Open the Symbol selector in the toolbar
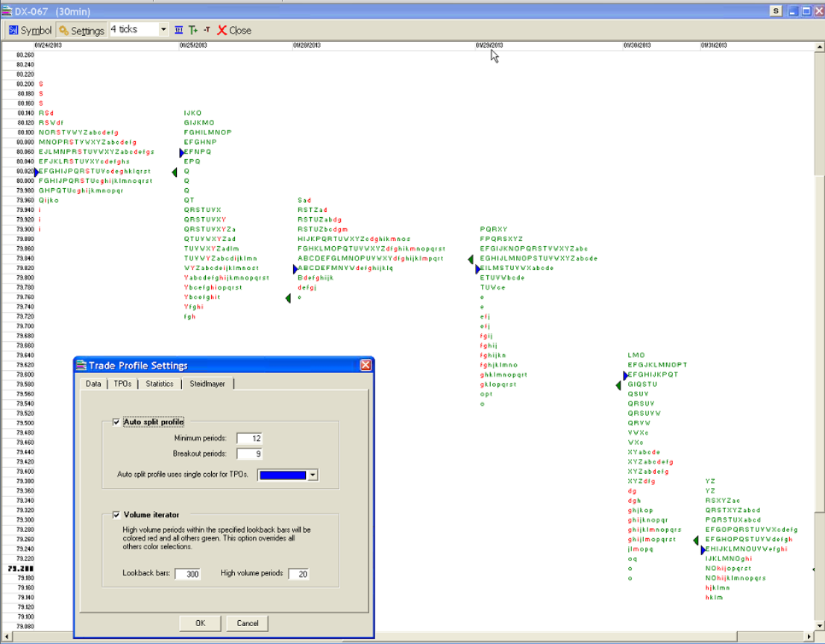The image size is (825, 644). pyautogui.click(x=30, y=31)
